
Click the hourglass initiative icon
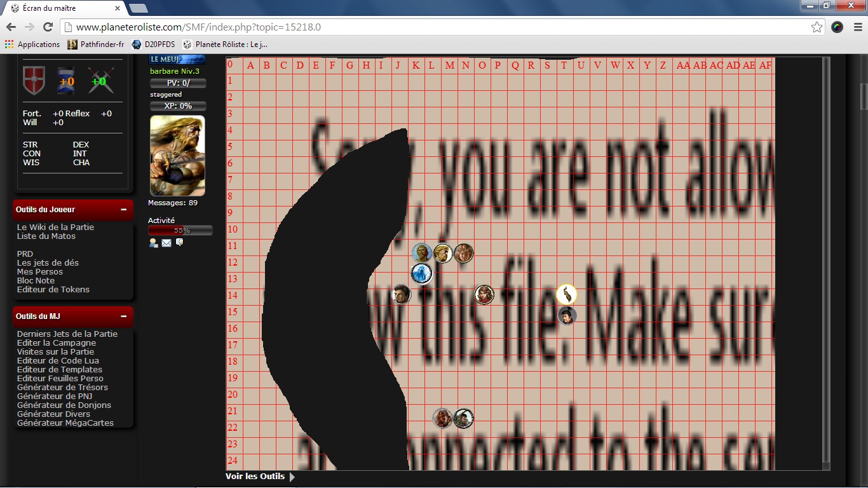click(x=66, y=81)
